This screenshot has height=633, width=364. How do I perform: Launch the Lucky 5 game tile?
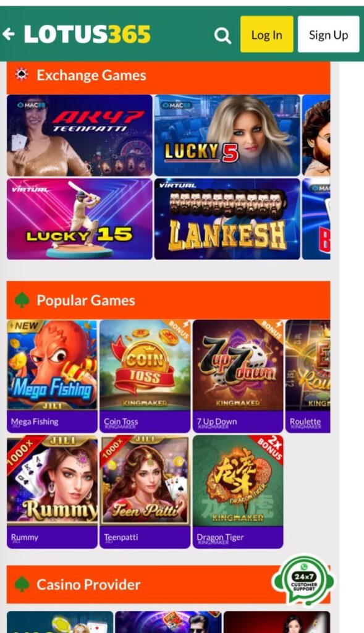point(227,135)
